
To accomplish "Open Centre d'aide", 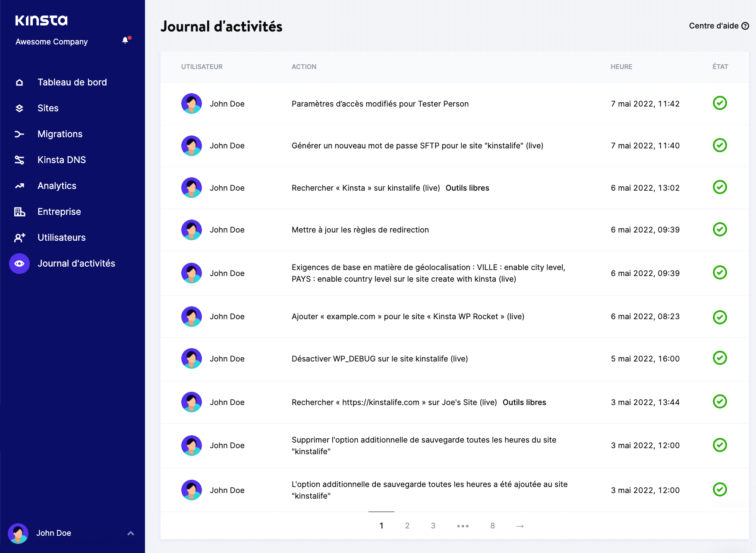I will (713, 26).
